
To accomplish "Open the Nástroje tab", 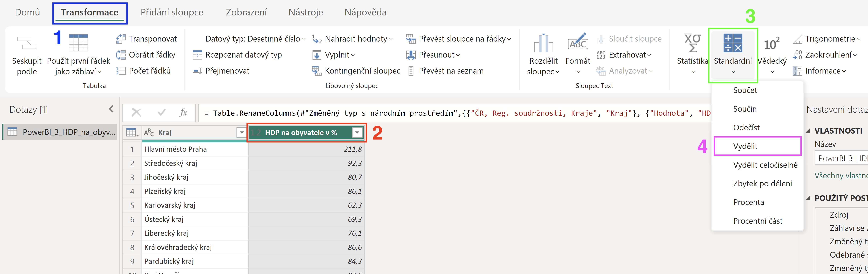I will (306, 12).
